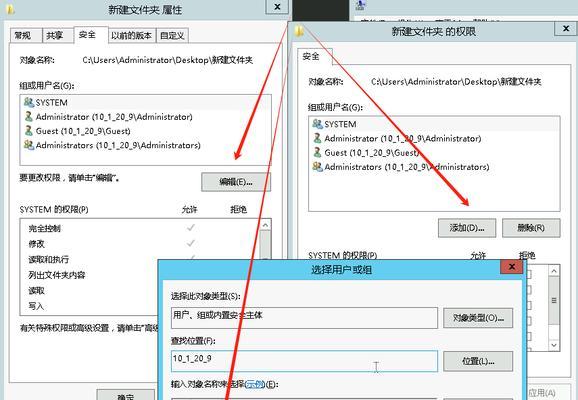Click the 删除(R) button
This screenshot has height=400, width=578.
[531, 228]
